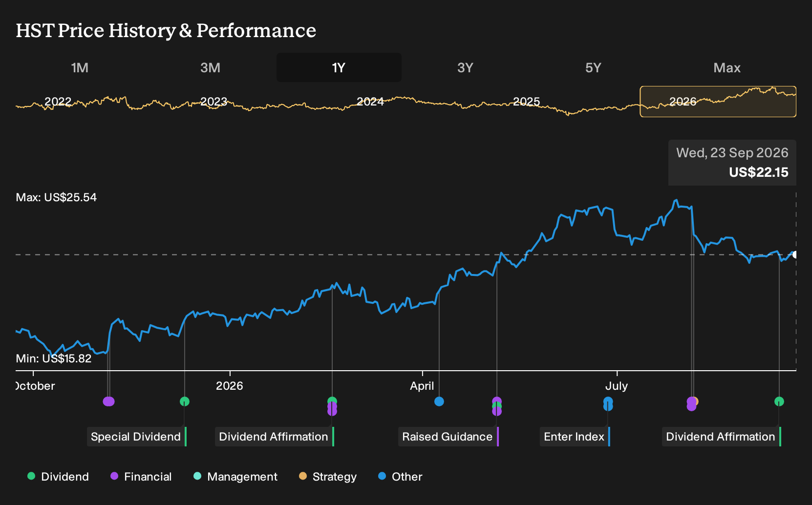The image size is (812, 505).
Task: Click the 2023 label in overview
Action: click(x=214, y=102)
